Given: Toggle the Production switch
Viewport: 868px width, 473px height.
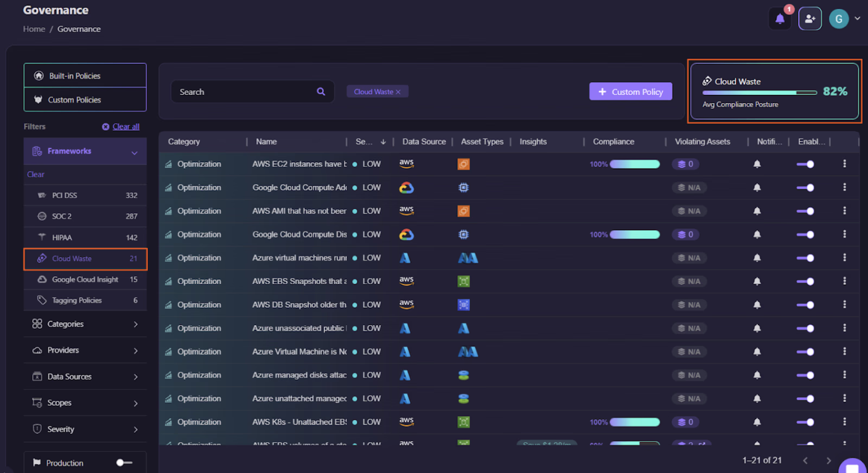Looking at the screenshot, I should (124, 463).
